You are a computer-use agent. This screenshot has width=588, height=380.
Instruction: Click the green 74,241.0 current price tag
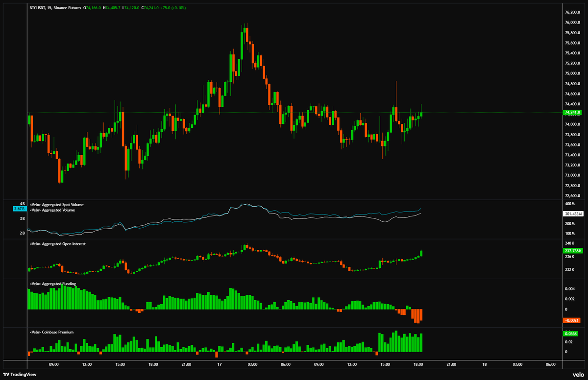point(572,112)
